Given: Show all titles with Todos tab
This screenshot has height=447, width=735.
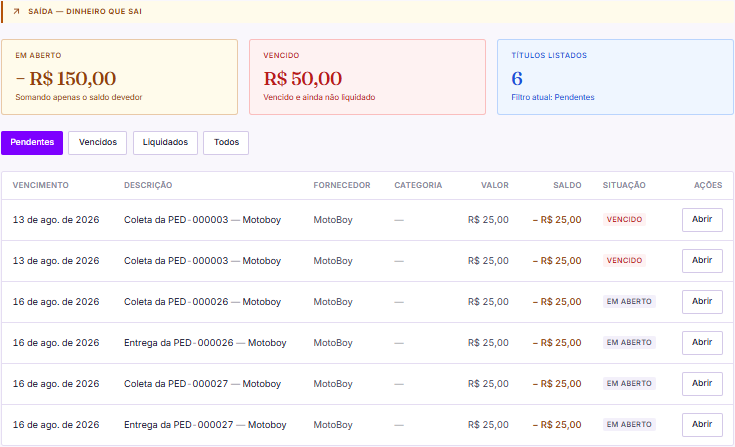Looking at the screenshot, I should (226, 142).
